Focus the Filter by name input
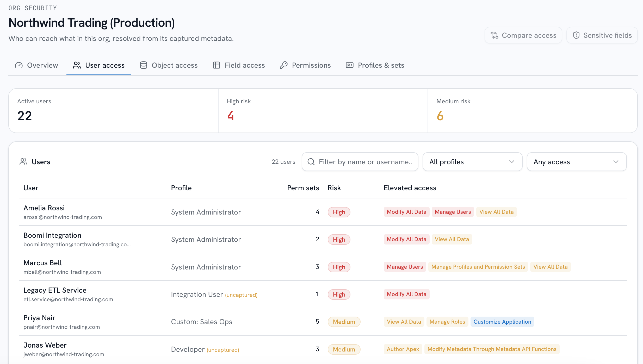643x364 pixels. (x=360, y=162)
